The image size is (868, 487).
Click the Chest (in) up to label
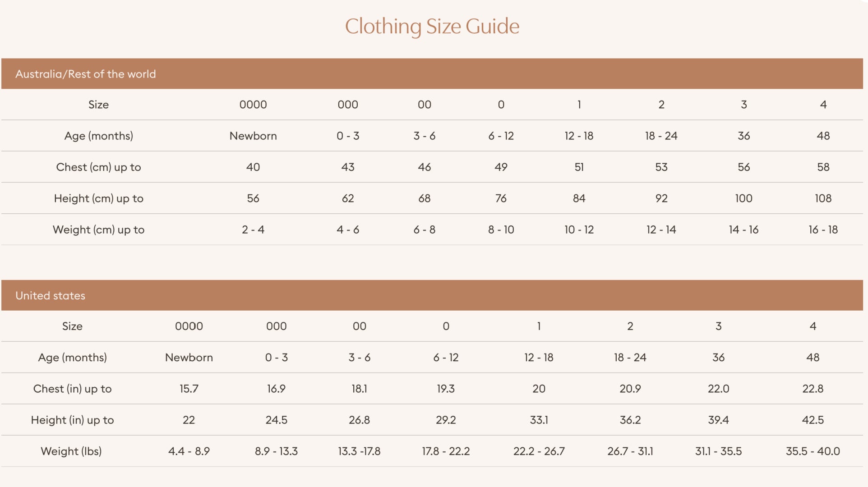click(72, 389)
